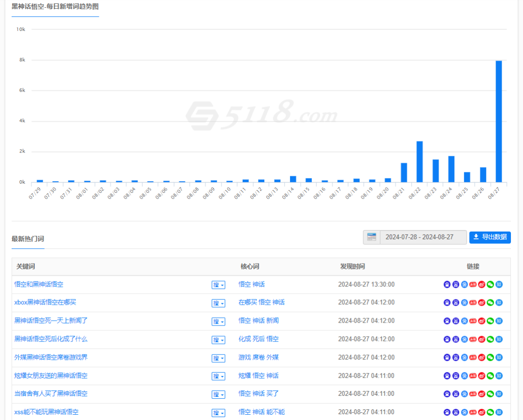The image size is (523, 420).
Task: Select the 黑神话悟空-每日新增词趋势图 tab
Action: click(x=55, y=7)
